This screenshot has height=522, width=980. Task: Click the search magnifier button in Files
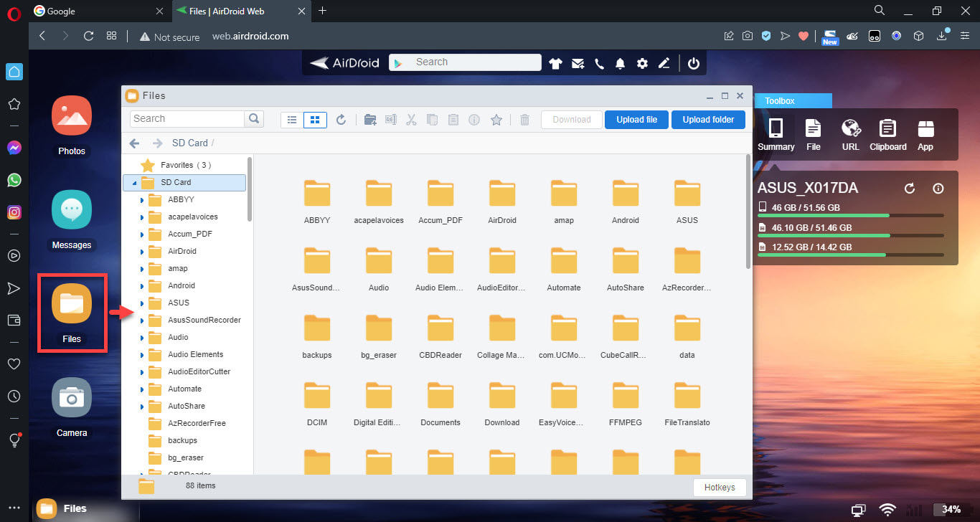click(254, 119)
